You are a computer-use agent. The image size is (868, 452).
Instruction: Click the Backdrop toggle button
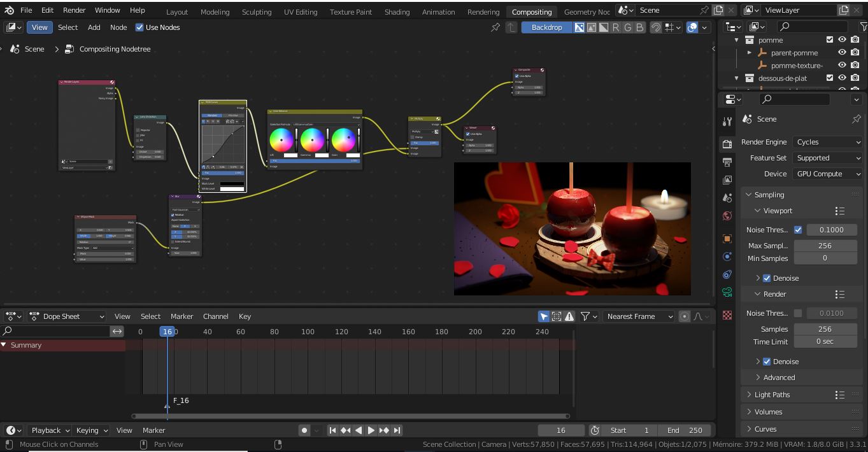pyautogui.click(x=546, y=27)
